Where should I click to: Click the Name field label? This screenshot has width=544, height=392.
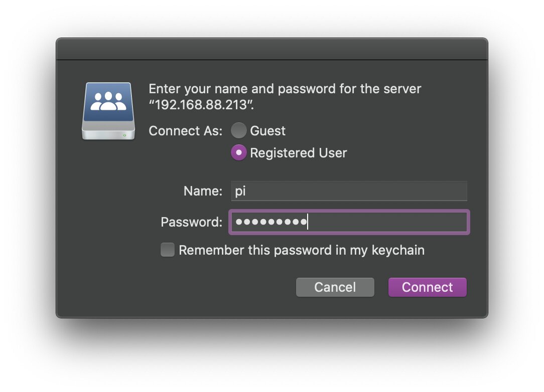click(203, 191)
